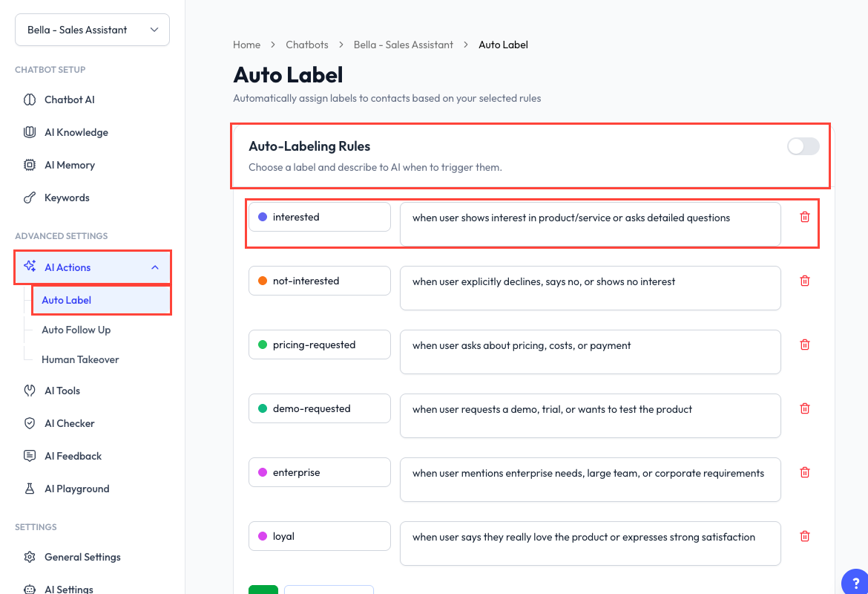The image size is (868, 594).
Task: Click the AI Knowledge book icon
Action: point(30,132)
